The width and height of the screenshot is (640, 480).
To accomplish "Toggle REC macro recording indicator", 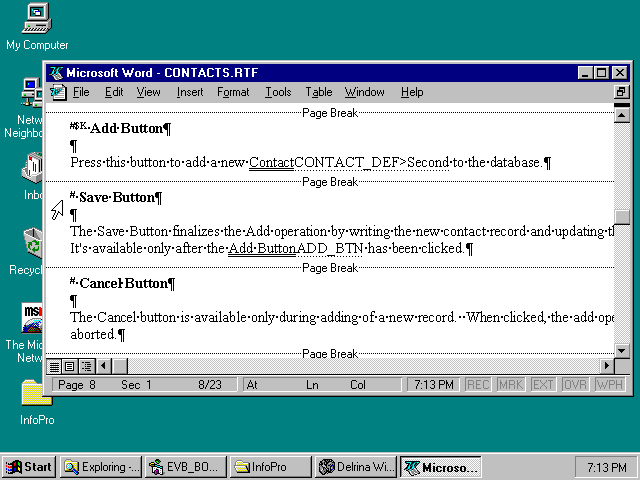I will [x=478, y=385].
